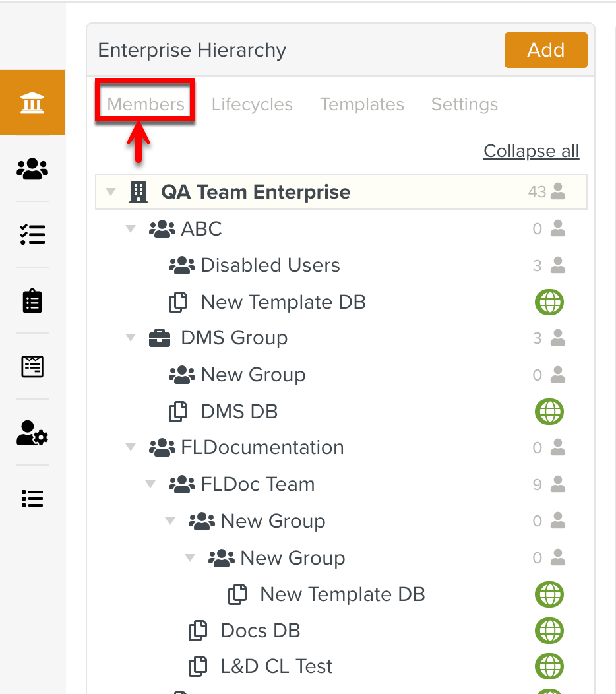Collapse the DMS Group node
Image resolution: width=616 pixels, height=694 pixels.
131,338
